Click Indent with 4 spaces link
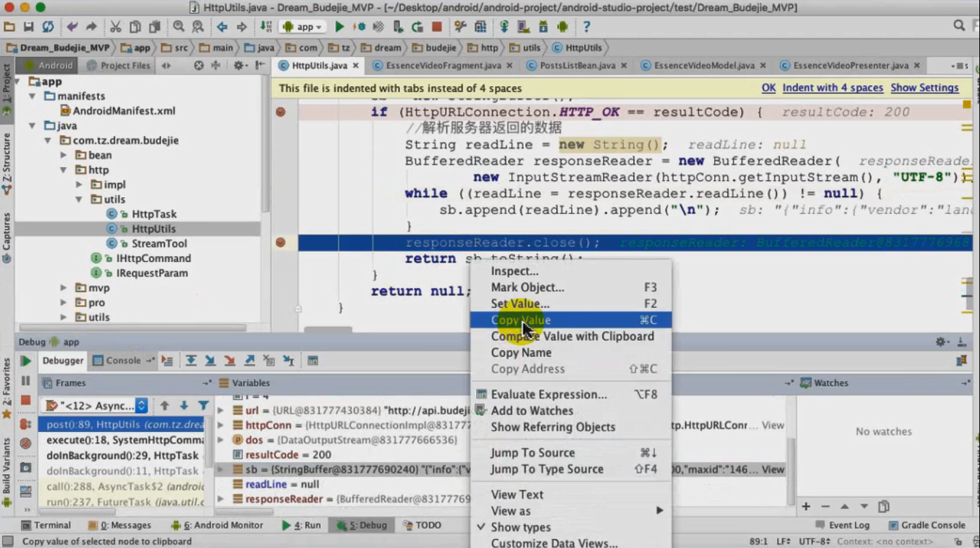 tap(832, 88)
